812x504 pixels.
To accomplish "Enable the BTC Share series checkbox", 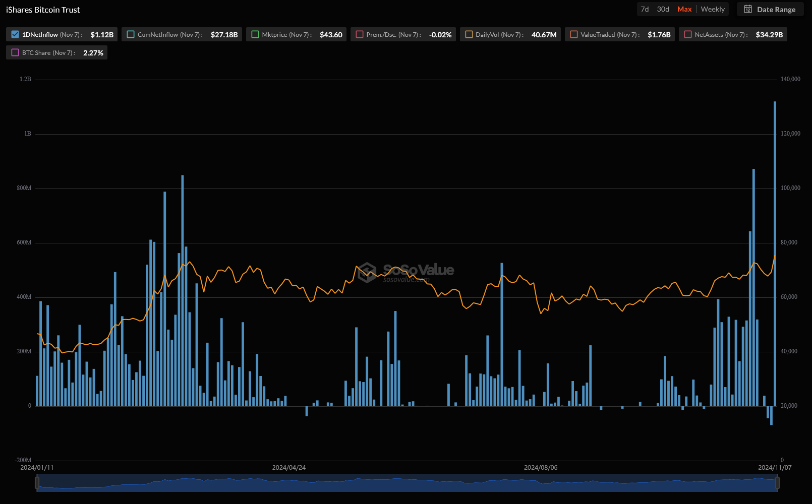I will point(15,53).
